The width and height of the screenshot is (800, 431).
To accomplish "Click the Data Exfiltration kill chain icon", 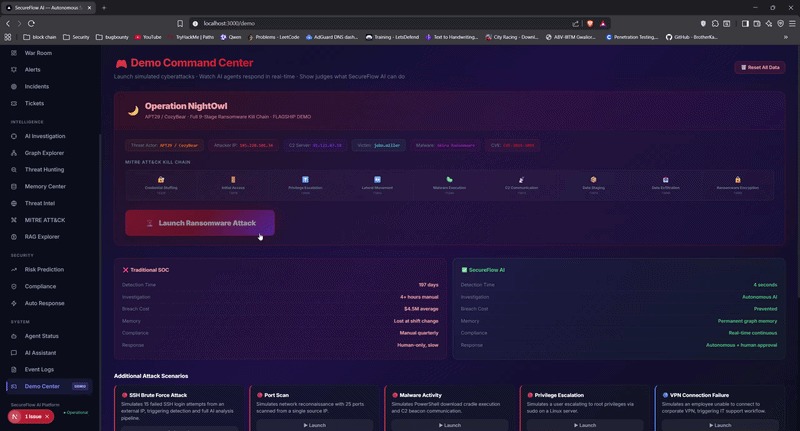I will (x=665, y=180).
